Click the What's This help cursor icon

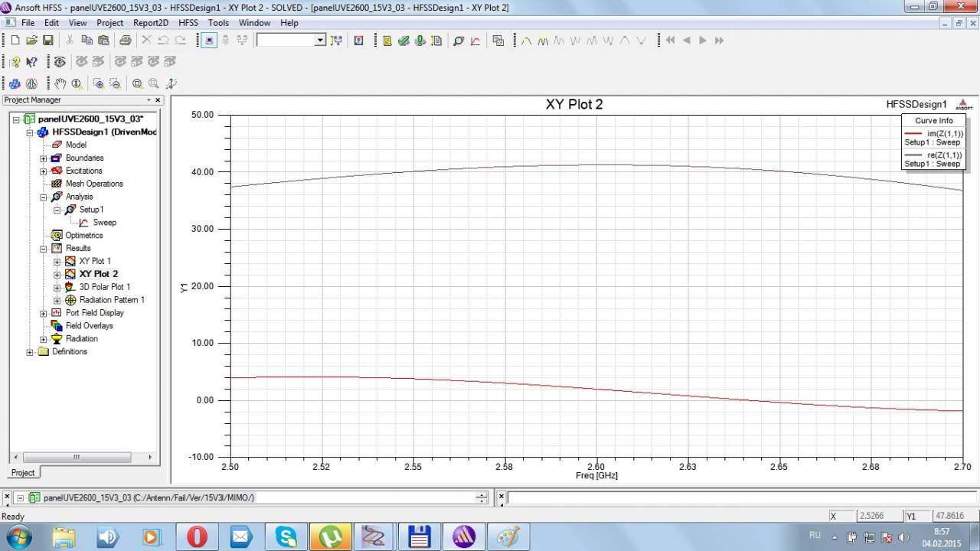[31, 62]
